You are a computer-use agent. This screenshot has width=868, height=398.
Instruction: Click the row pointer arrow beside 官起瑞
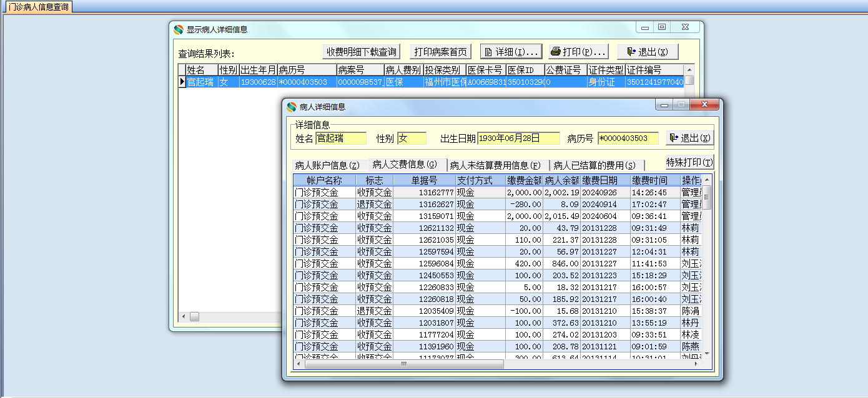182,82
